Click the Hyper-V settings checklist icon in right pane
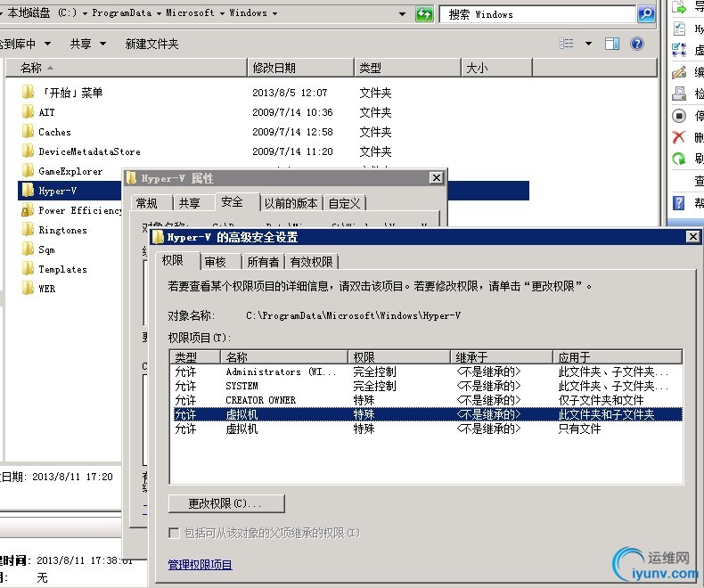The height and width of the screenshot is (588, 704). [679, 29]
